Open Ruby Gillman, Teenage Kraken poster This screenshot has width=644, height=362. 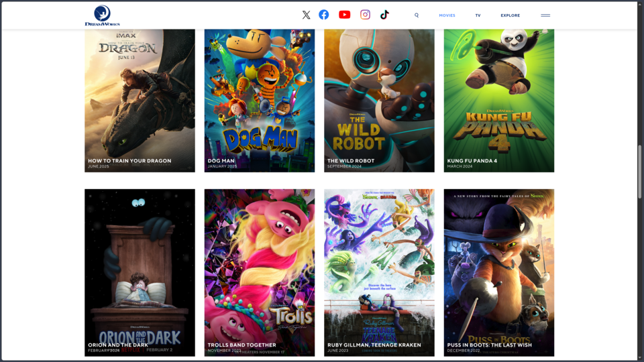point(379,273)
